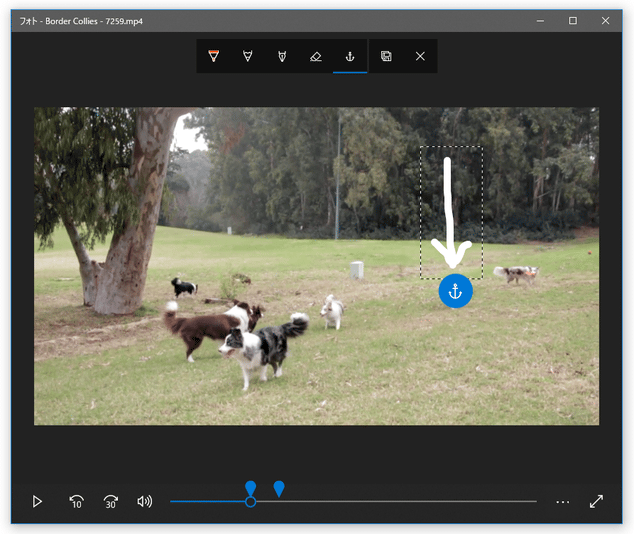Jump to the right blue ink marker
The width and height of the screenshot is (634, 534).
pyautogui.click(x=279, y=487)
